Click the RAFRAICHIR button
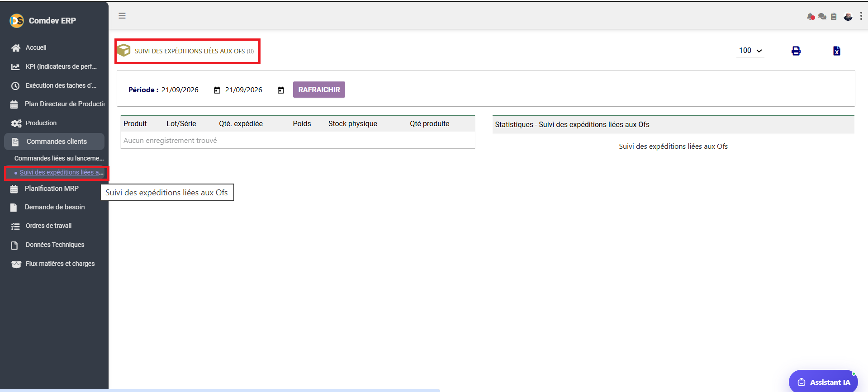 pos(319,90)
